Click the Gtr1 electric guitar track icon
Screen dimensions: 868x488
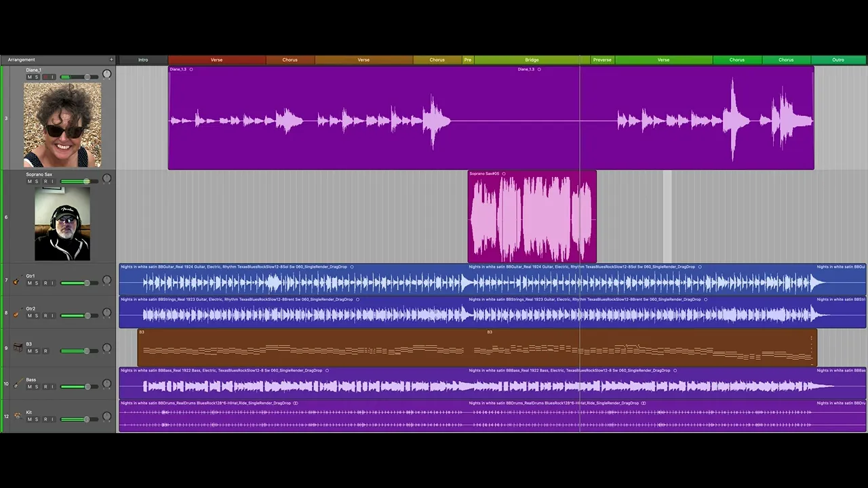(18, 281)
